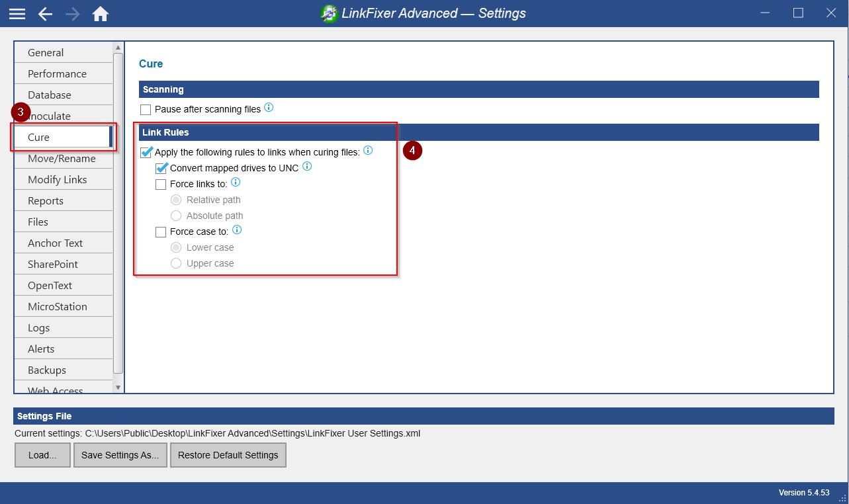
Task: Open the Database settings tab
Action: point(64,95)
